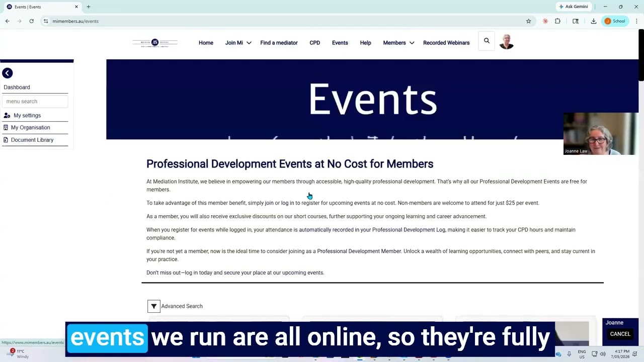Click the Advanced Search label
Image resolution: width=644 pixels, height=362 pixels.
(x=182, y=306)
